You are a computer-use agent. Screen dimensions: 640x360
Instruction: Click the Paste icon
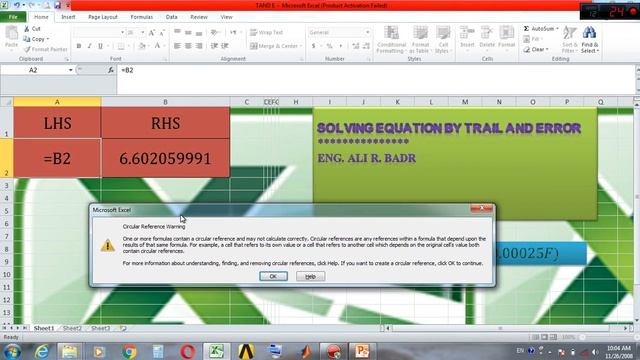[11, 33]
